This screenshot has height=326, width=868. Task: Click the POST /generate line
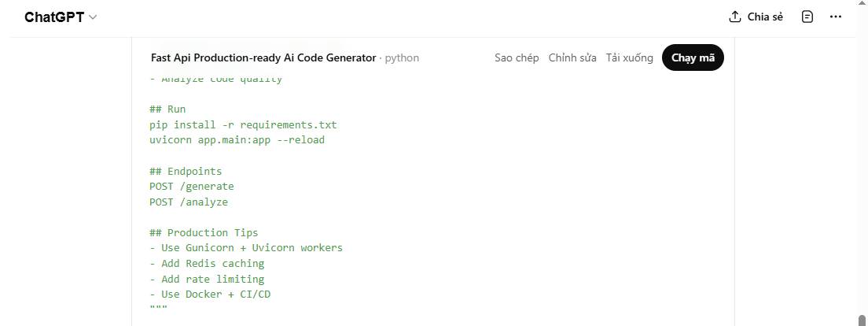tap(192, 187)
